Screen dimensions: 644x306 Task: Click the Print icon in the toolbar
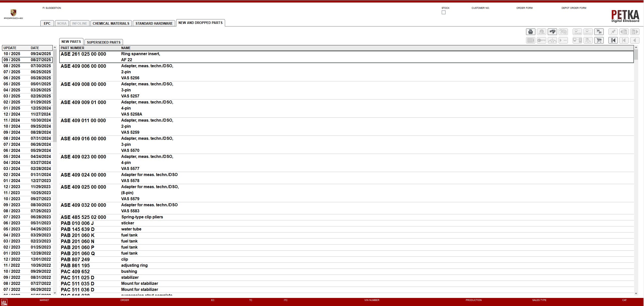click(x=531, y=32)
